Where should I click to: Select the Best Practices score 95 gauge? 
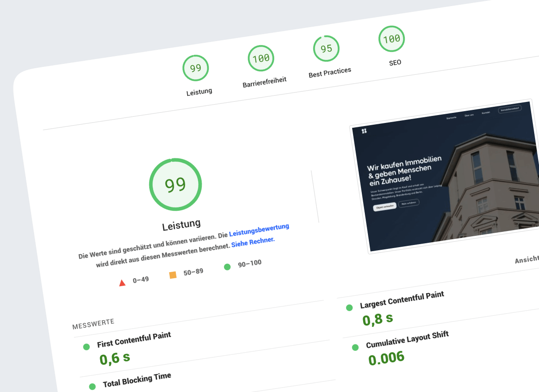[326, 49]
